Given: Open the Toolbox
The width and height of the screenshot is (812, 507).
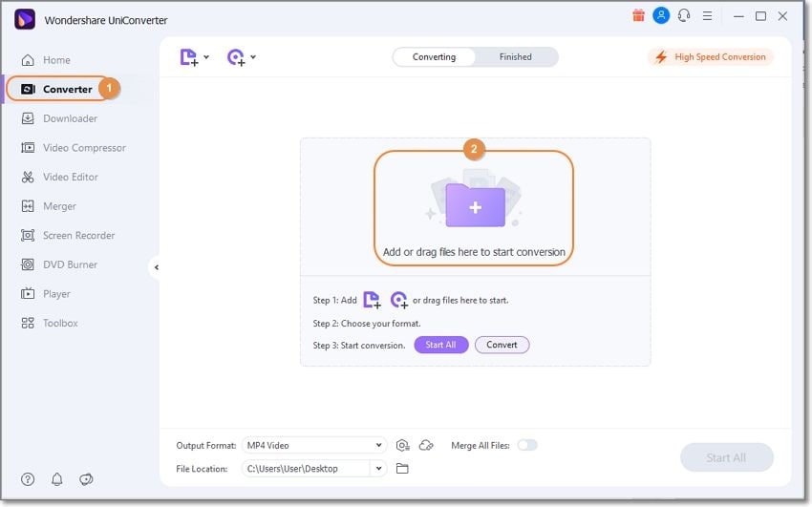Looking at the screenshot, I should [60, 324].
